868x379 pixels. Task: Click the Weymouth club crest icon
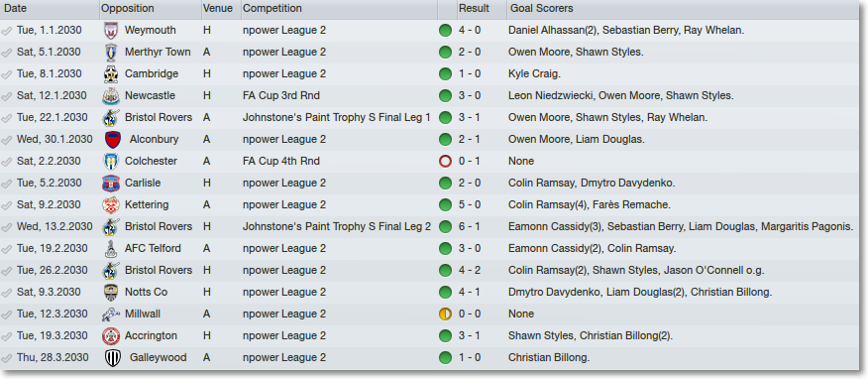tap(111, 31)
